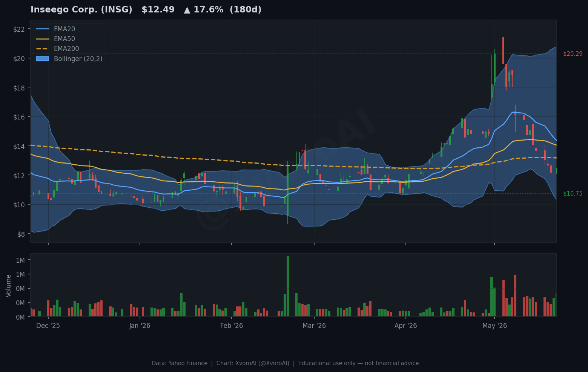Click the Feb '26 date axis label
The height and width of the screenshot is (372, 588).
tap(232, 326)
